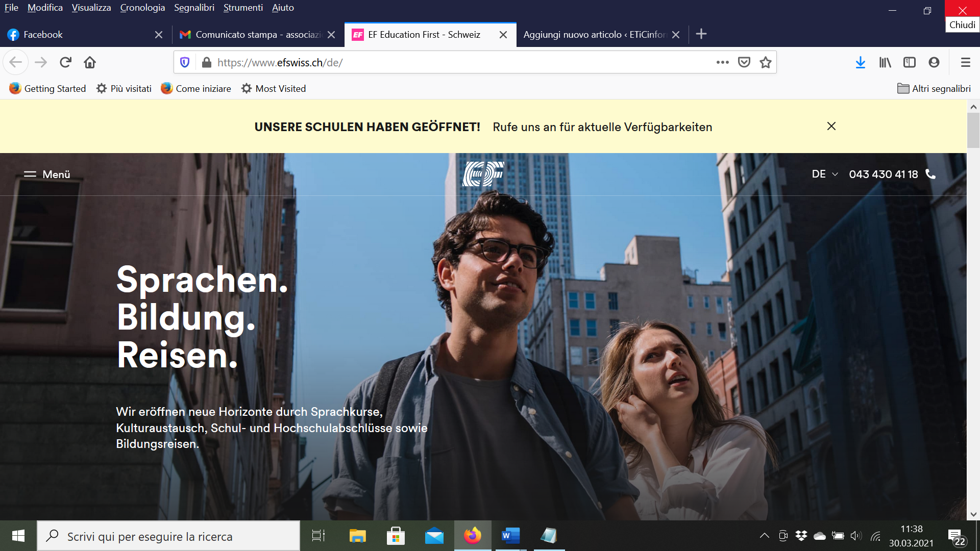Open the Downloads panel
This screenshot has width=980, height=551.
861,62
